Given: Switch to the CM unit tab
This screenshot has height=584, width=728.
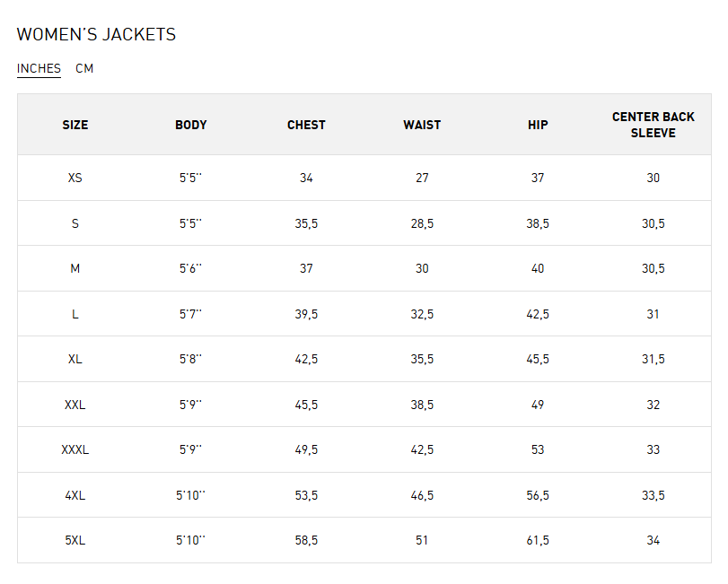Looking at the screenshot, I should [84, 69].
